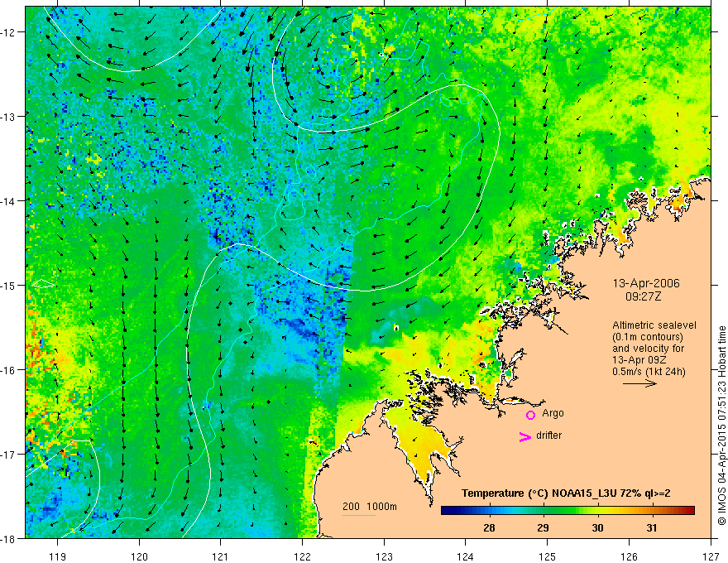The height and width of the screenshot is (563, 728).
Task: Click the 28 label on temperature scale
Action: (488, 527)
